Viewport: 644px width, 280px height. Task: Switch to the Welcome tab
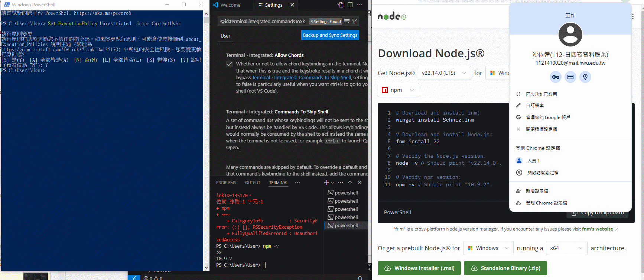230,5
